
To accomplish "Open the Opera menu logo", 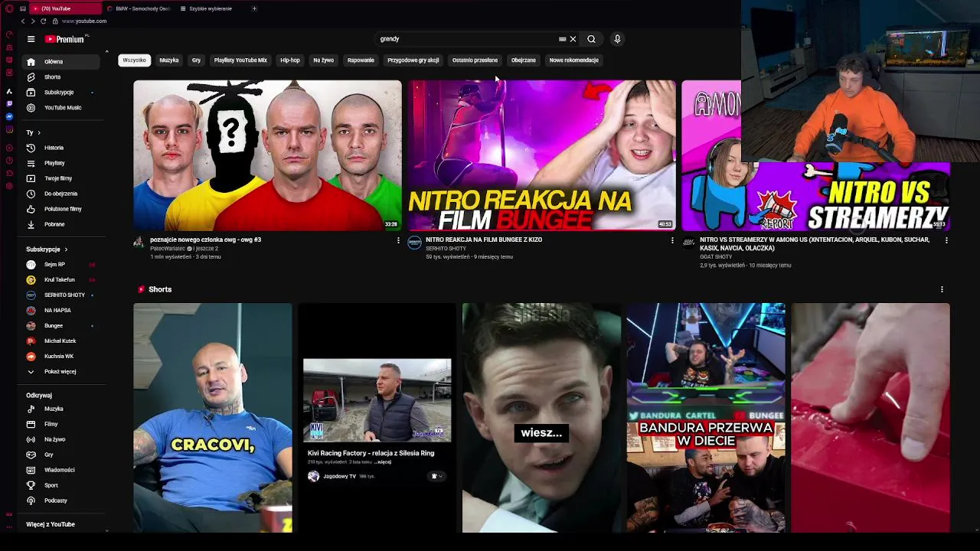I will [9, 8].
